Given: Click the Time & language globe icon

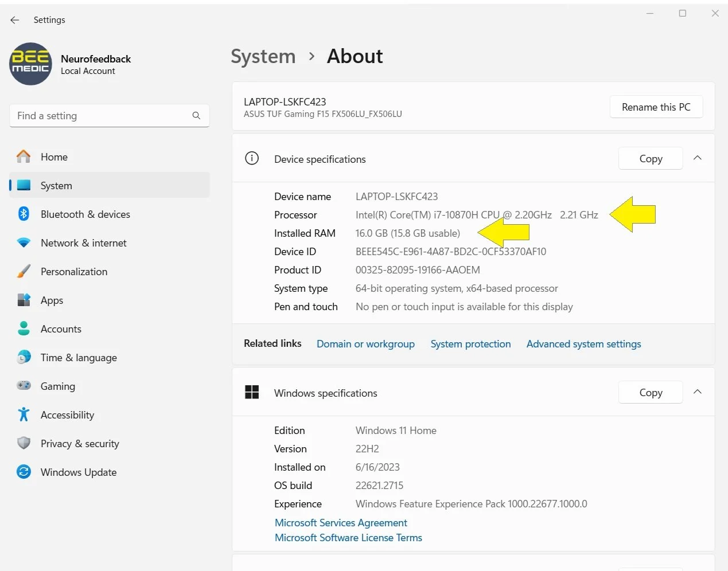Looking at the screenshot, I should pyautogui.click(x=24, y=357).
